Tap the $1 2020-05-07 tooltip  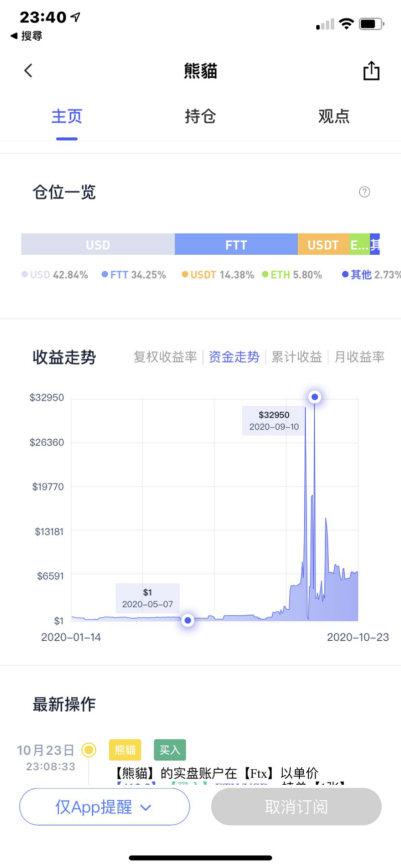point(147,598)
